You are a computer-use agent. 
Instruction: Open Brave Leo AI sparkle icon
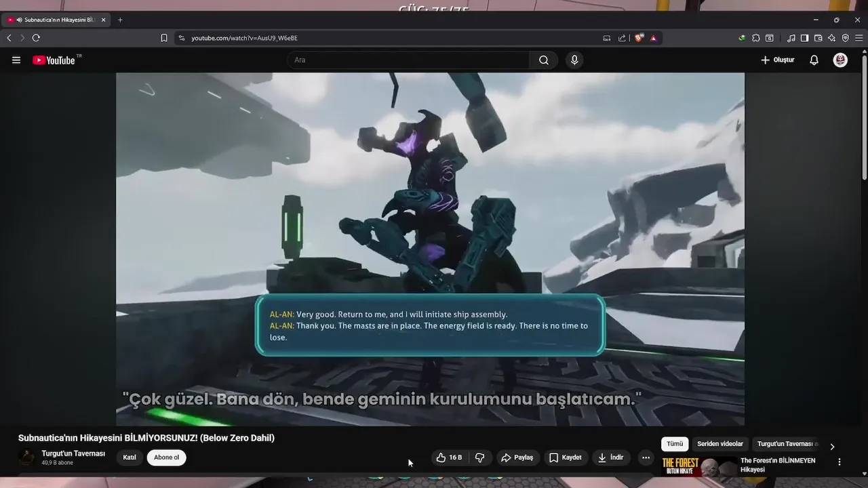831,38
